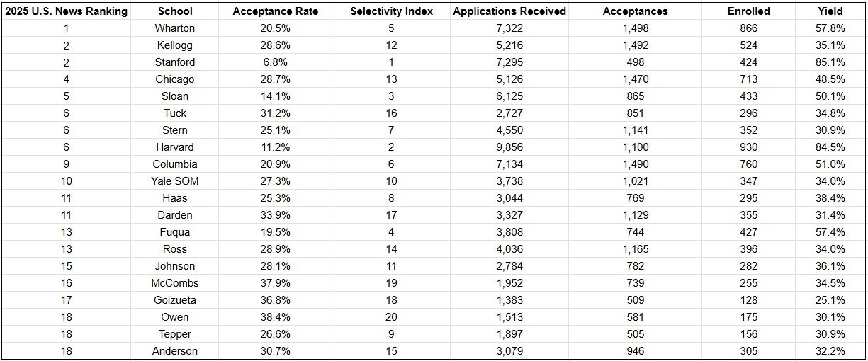Screen dimensions: 868x361
Task: Click Columbia's acceptances cell 1,490
Action: [x=635, y=164]
